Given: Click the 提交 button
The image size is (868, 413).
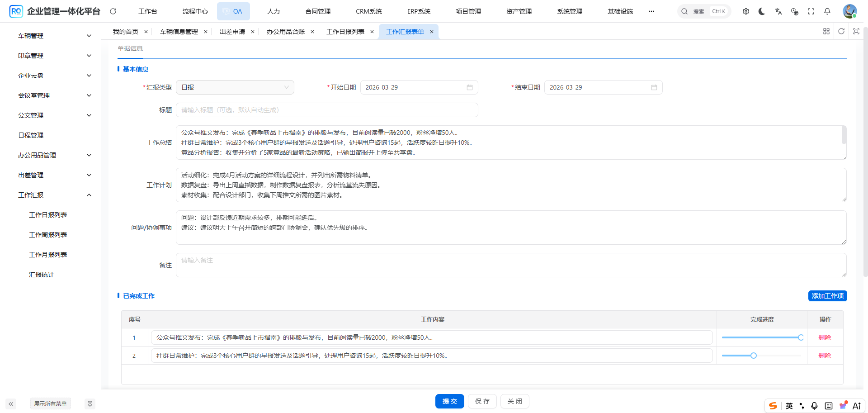Looking at the screenshot, I should coord(449,401).
